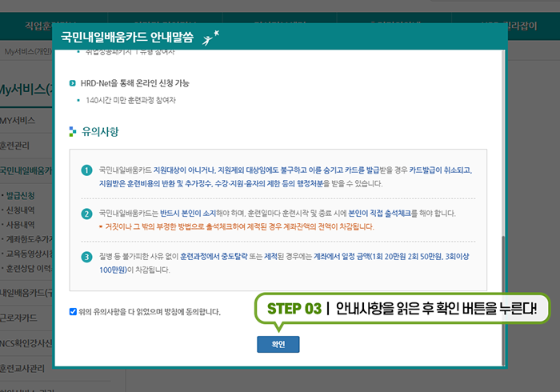Open 신청내역 in the sidebar
This screenshot has height=392, width=560.
(20, 210)
